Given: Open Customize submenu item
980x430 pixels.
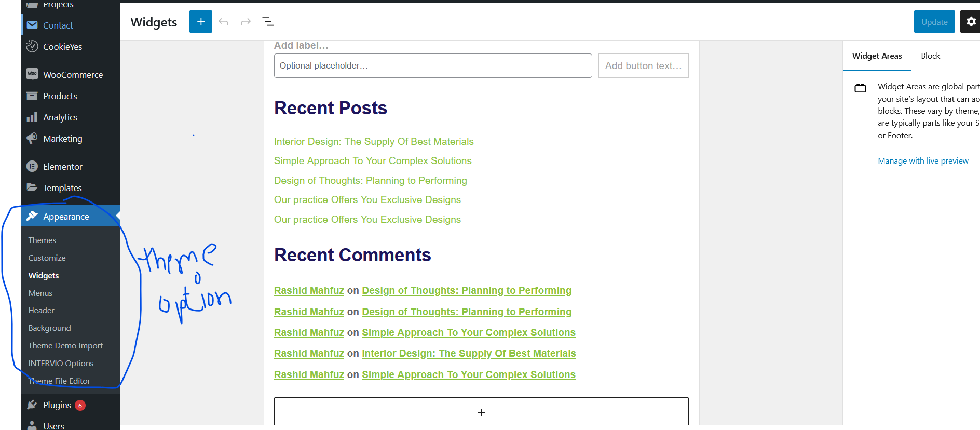Looking at the screenshot, I should (x=47, y=258).
